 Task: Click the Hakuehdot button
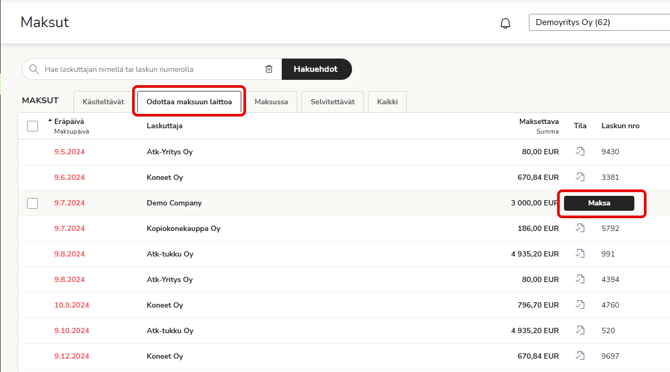(x=316, y=69)
